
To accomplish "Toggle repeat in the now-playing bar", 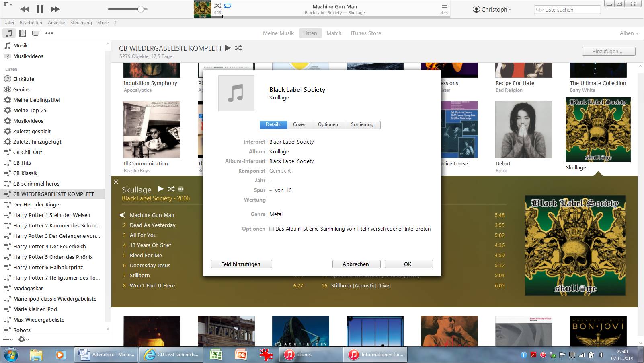I will 228,6.
